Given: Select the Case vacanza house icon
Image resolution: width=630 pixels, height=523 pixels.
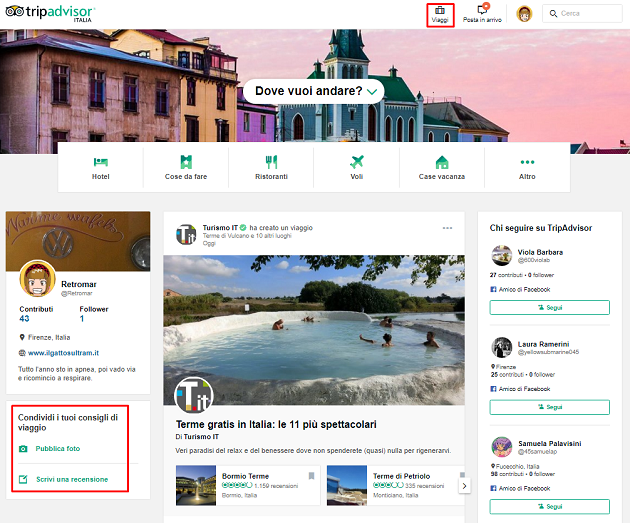Looking at the screenshot, I should [442, 162].
